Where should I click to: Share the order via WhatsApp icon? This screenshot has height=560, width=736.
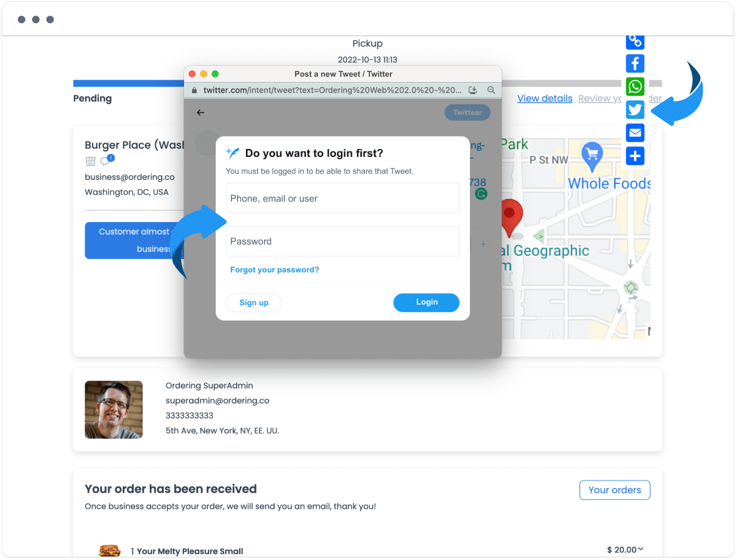tap(635, 86)
